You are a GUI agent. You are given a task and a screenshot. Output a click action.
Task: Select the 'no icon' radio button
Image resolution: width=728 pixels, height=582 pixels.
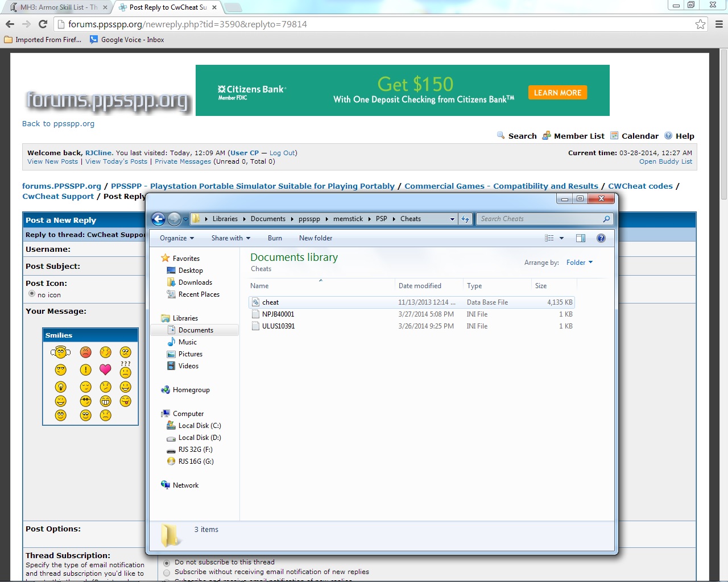(32, 294)
